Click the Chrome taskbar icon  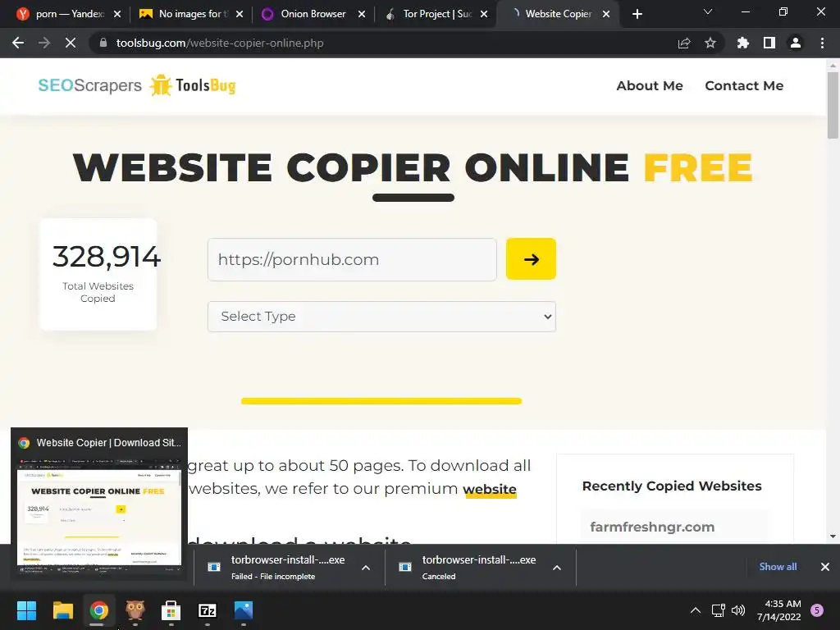tap(98, 610)
